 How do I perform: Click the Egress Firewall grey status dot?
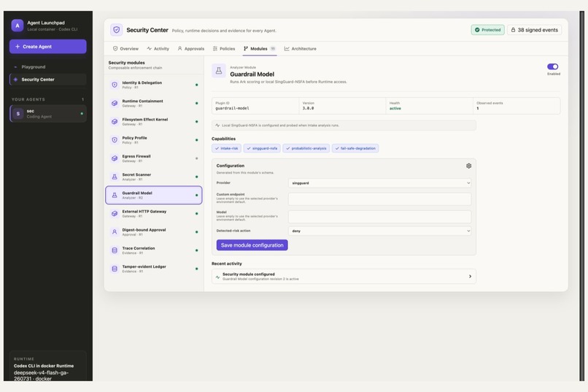point(196,158)
